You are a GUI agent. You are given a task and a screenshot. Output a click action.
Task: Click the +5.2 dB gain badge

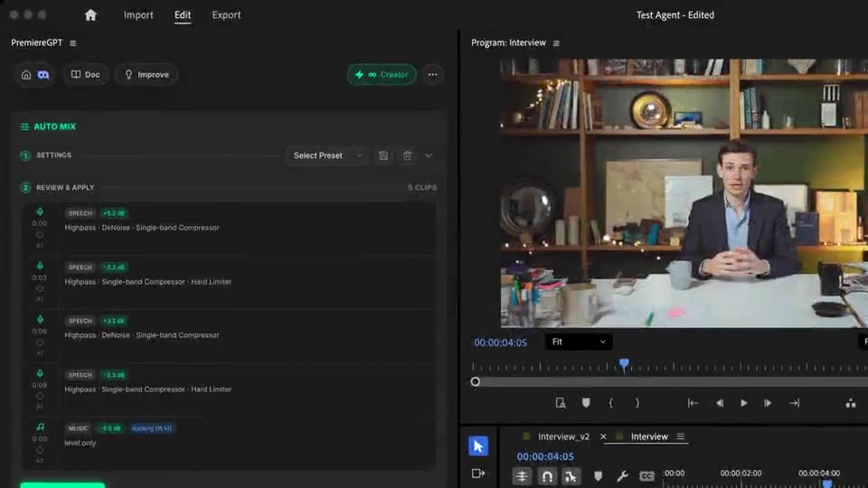[114, 213]
